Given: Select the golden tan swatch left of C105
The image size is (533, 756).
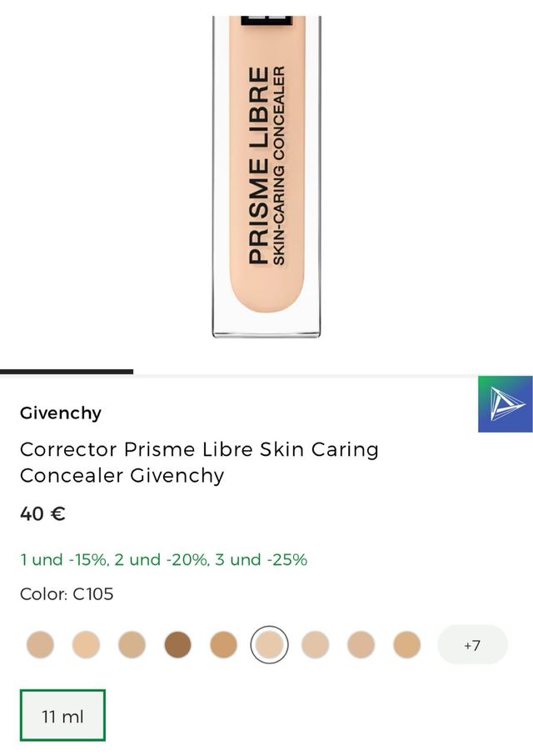Looking at the screenshot, I should tap(222, 643).
